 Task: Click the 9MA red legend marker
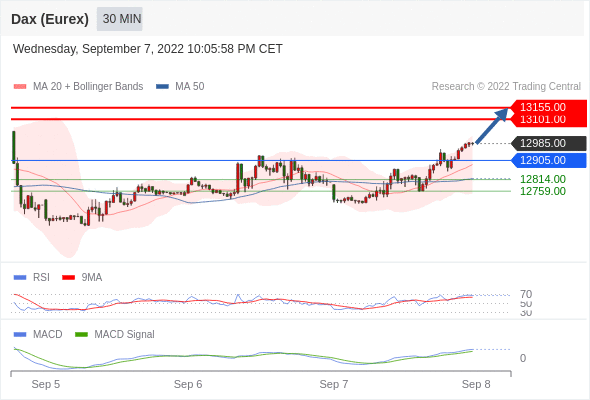point(68,278)
